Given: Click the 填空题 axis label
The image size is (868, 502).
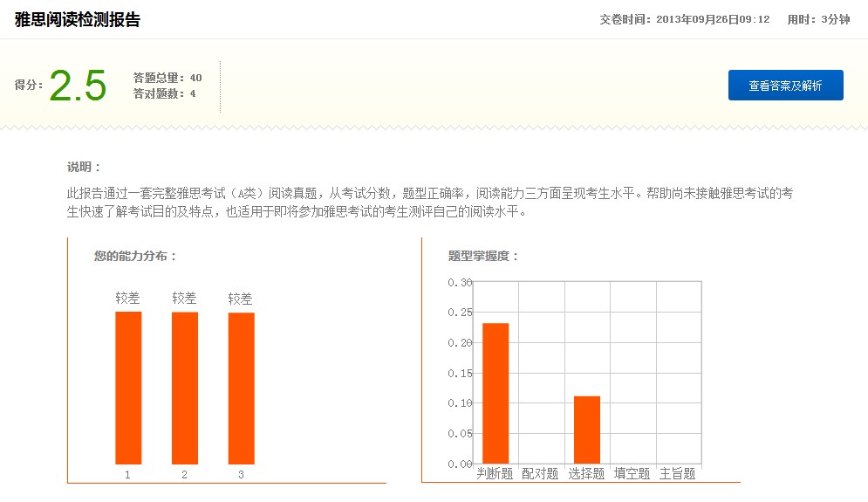Looking at the screenshot, I should [632, 474].
